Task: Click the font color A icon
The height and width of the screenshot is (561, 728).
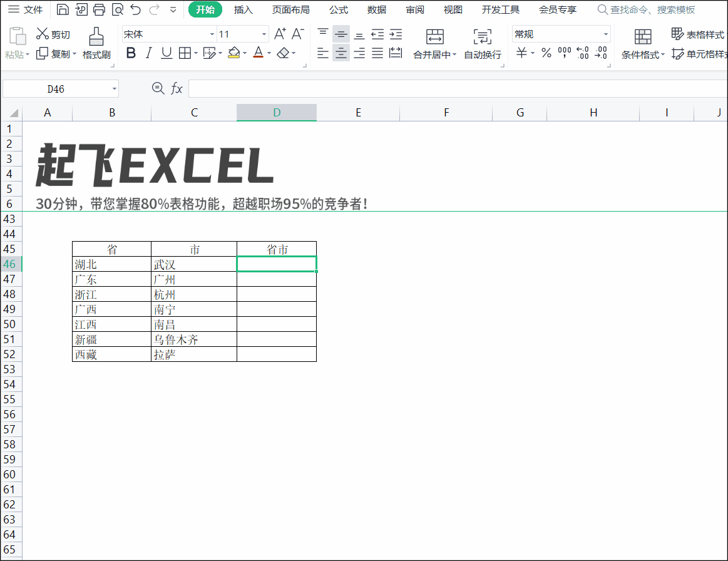Action: pyautogui.click(x=259, y=53)
